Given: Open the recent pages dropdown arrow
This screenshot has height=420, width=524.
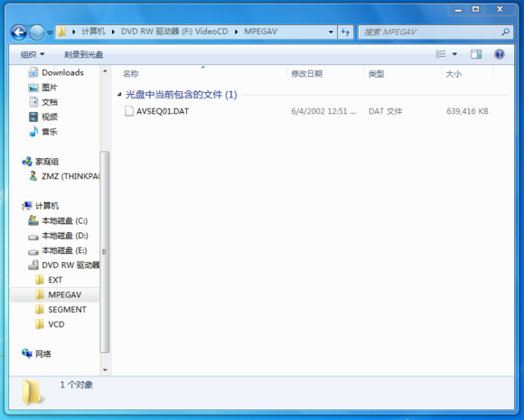Looking at the screenshot, I should 50,33.
